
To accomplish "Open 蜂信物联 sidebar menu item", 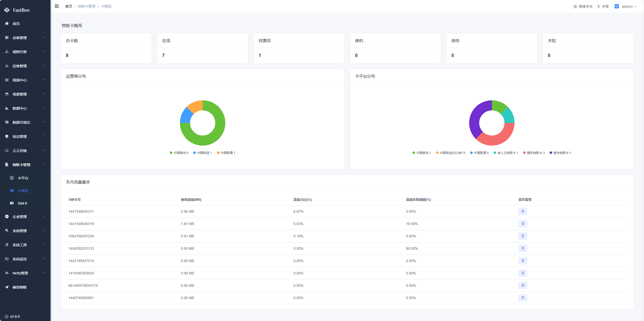I will coord(20,287).
